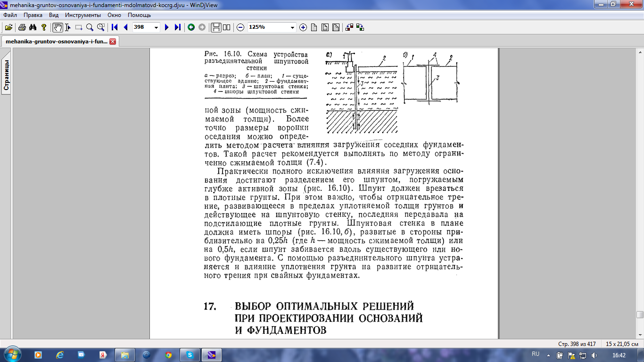Click the zoom out minus button
This screenshot has width=644, height=362.
pos(240,27)
